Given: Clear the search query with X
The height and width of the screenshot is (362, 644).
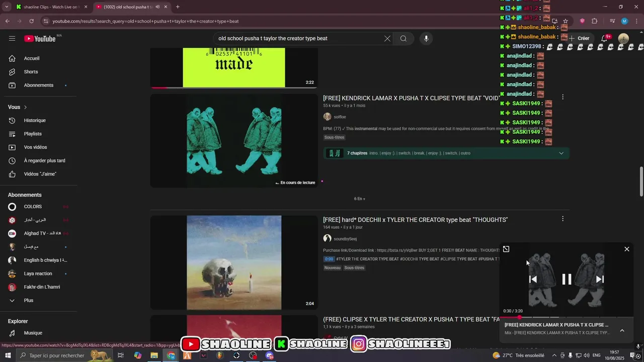Looking at the screenshot, I should pos(387,39).
